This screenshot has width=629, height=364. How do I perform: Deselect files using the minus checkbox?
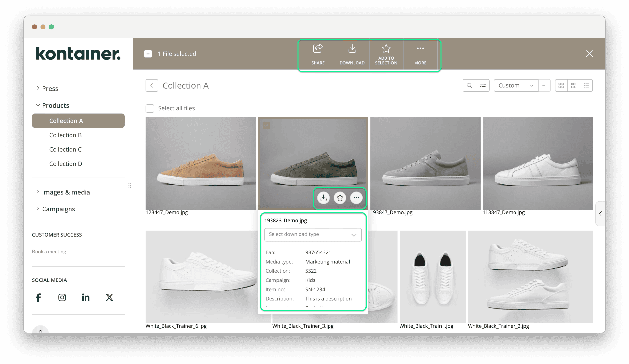pos(148,54)
